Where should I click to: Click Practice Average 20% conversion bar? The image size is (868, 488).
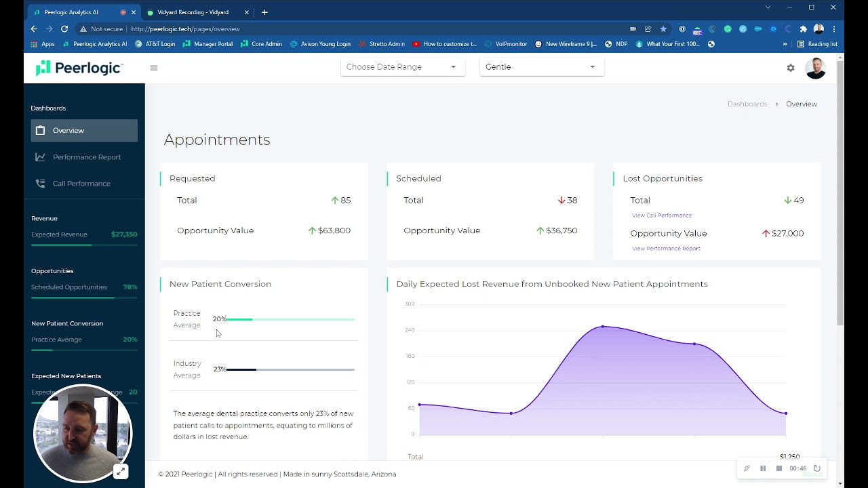pos(290,319)
